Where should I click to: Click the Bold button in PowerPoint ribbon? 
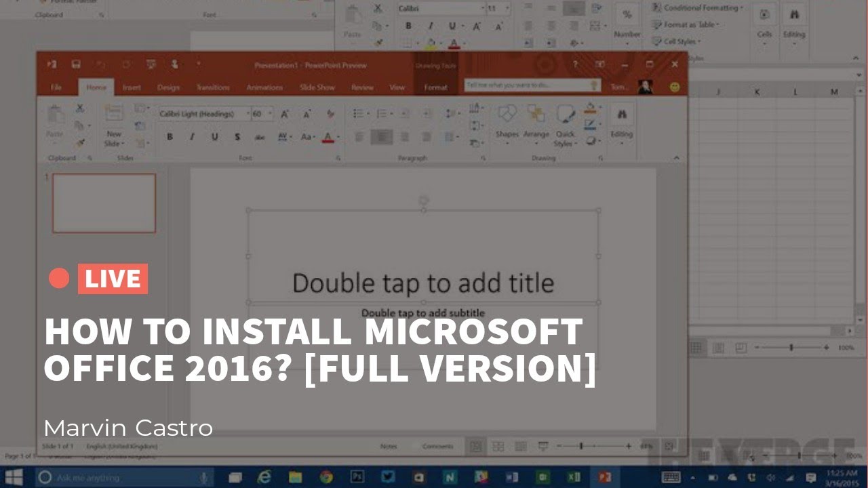point(170,137)
